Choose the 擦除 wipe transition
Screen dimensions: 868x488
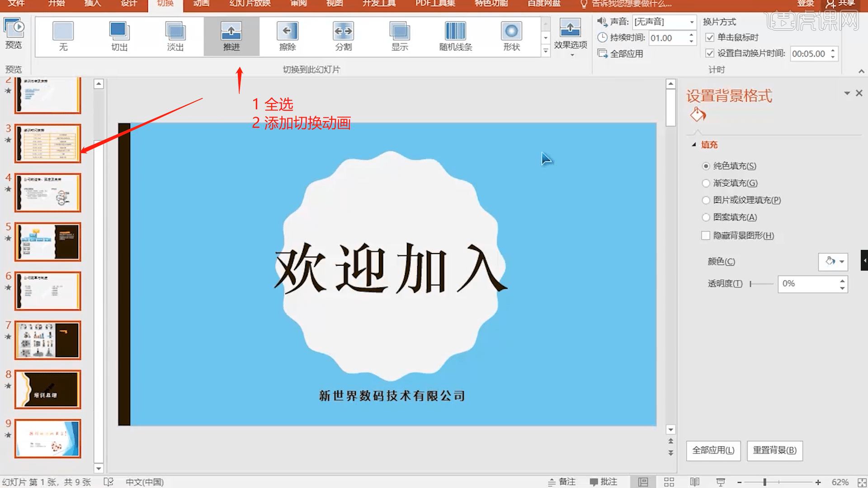coord(288,36)
